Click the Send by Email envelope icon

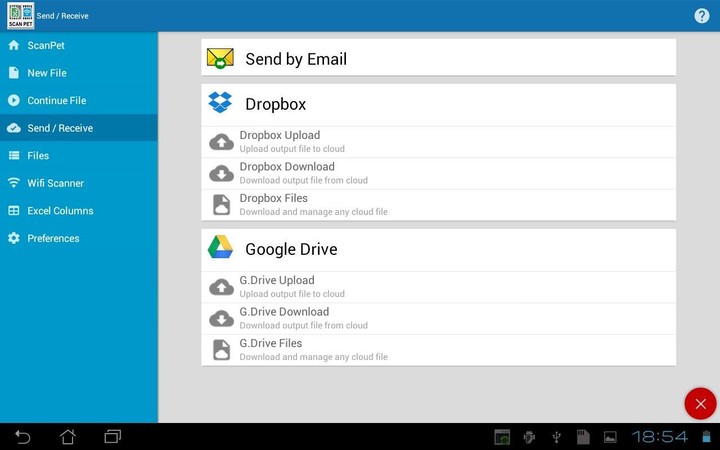pyautogui.click(x=220, y=59)
